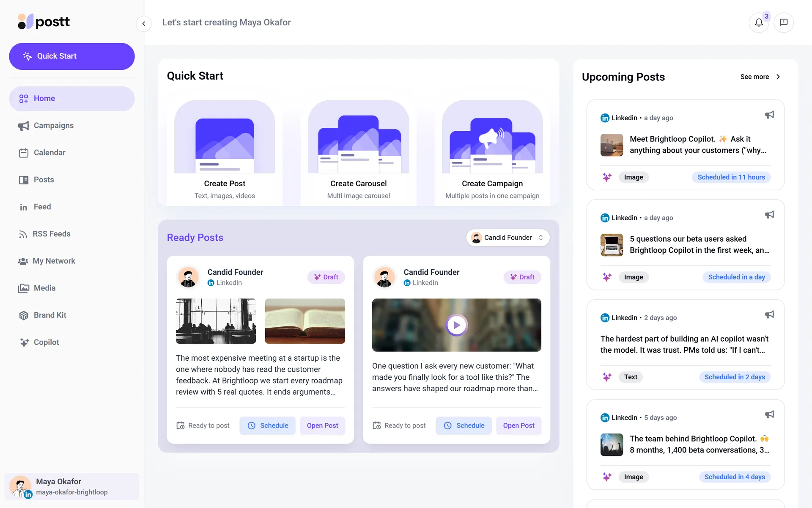Open Campaigns from the sidebar
The height and width of the screenshot is (508, 812).
coord(72,126)
